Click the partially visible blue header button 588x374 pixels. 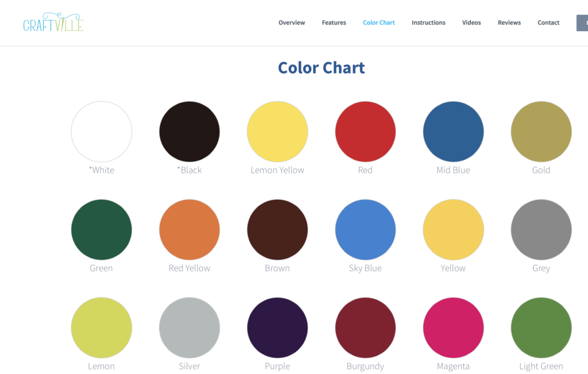tap(582, 23)
